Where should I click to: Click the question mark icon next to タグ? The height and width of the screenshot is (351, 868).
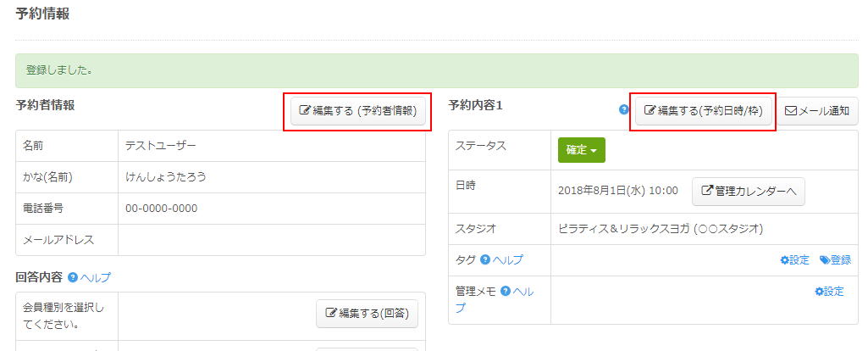(485, 260)
